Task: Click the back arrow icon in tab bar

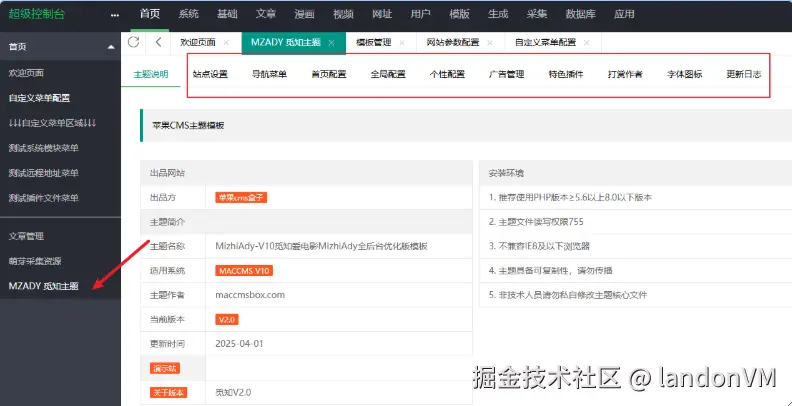Action: (x=159, y=42)
